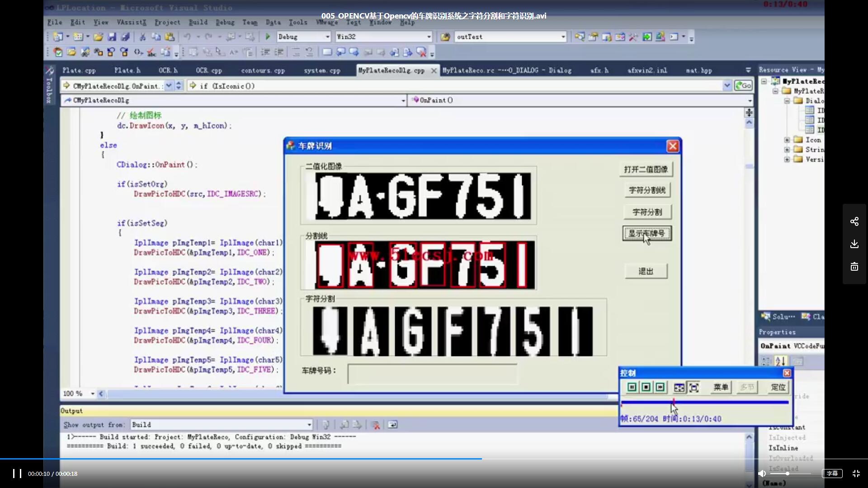Click the 字符分割 button
The height and width of the screenshot is (488, 868).
647,212
